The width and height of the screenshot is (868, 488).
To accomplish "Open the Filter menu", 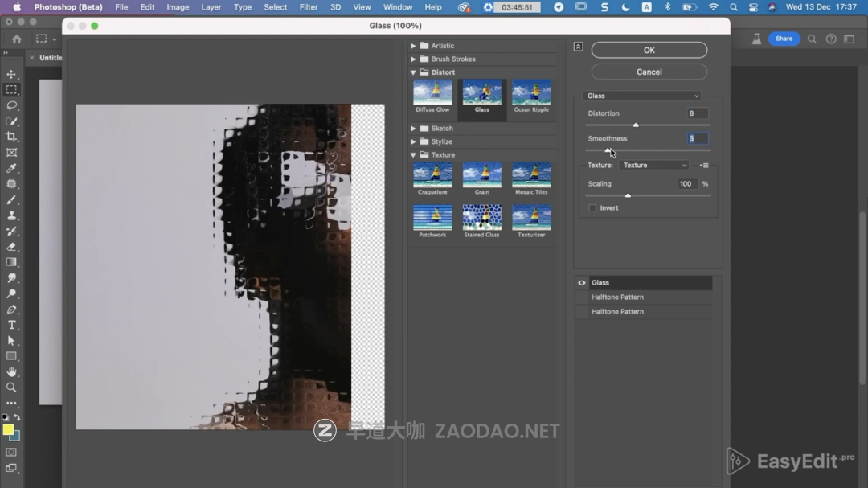I will (309, 7).
